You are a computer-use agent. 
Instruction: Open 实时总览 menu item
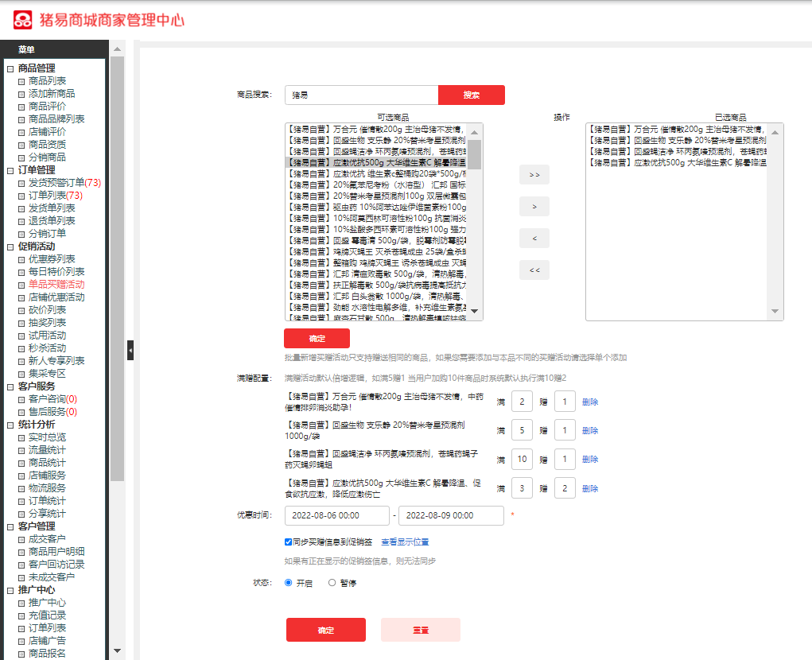[x=47, y=437]
